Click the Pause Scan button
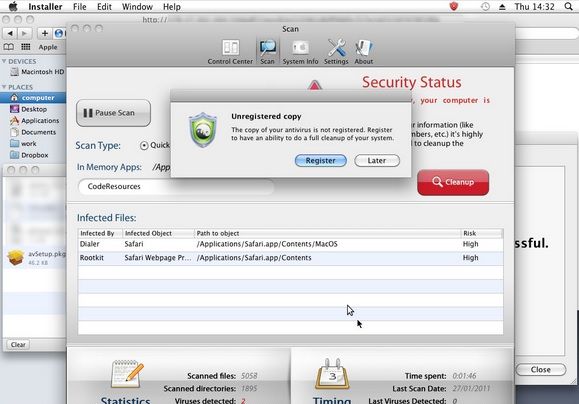The height and width of the screenshot is (404, 579). pyautogui.click(x=113, y=113)
